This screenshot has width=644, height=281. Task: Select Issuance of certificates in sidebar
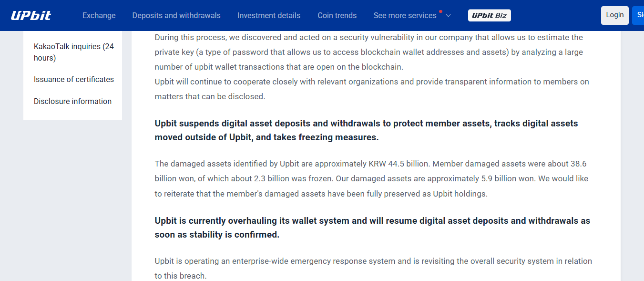coord(74,79)
